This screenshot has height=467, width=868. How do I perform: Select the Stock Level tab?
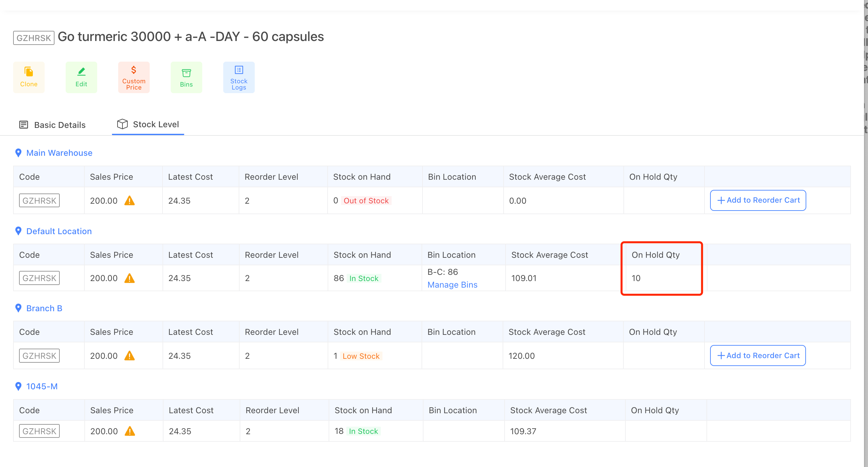tap(148, 124)
